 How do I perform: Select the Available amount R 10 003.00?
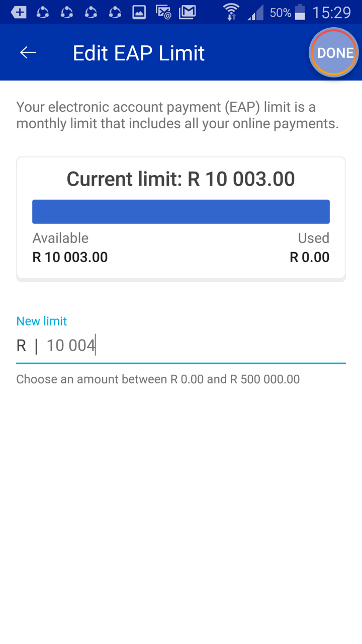click(x=70, y=257)
